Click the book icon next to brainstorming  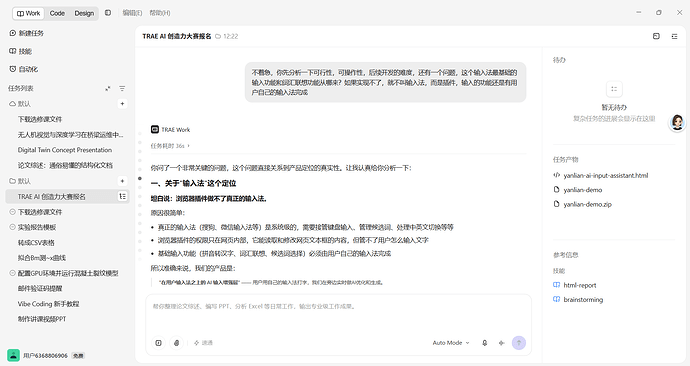pyautogui.click(x=557, y=299)
